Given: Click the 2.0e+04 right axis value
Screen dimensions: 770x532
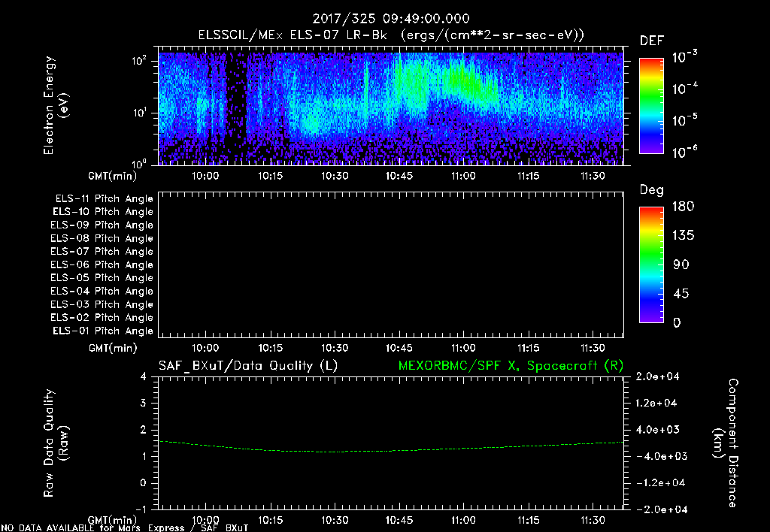Looking at the screenshot, I should click(x=657, y=376).
